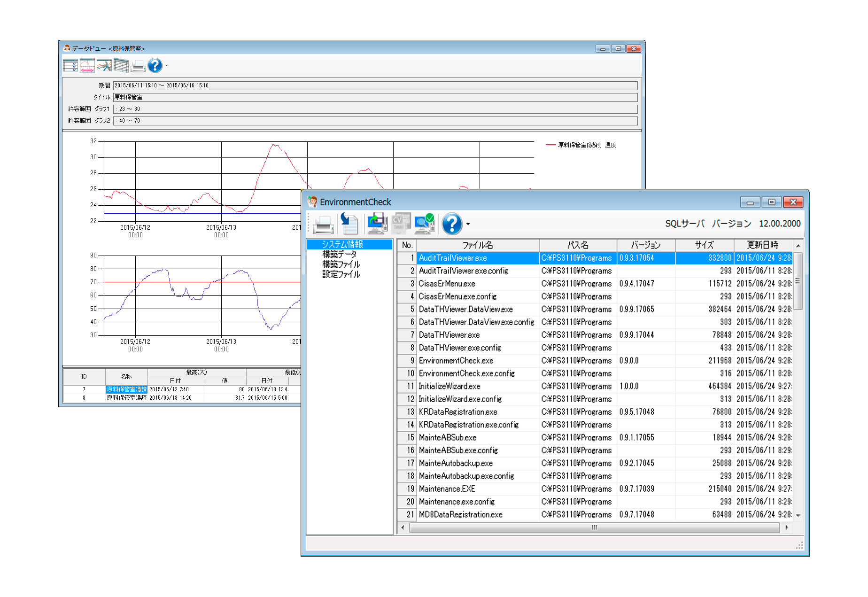This screenshot has height=597, width=868.
Task: Show the data table grid icon in Data View
Action: click(x=121, y=66)
